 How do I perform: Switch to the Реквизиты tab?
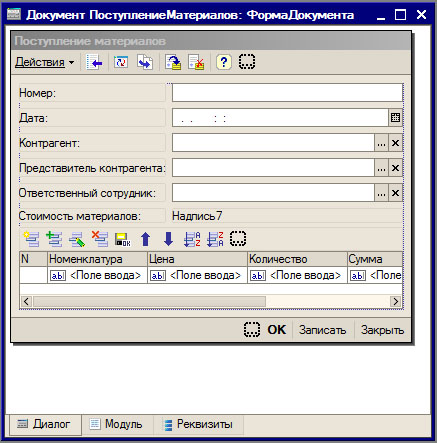199,424
